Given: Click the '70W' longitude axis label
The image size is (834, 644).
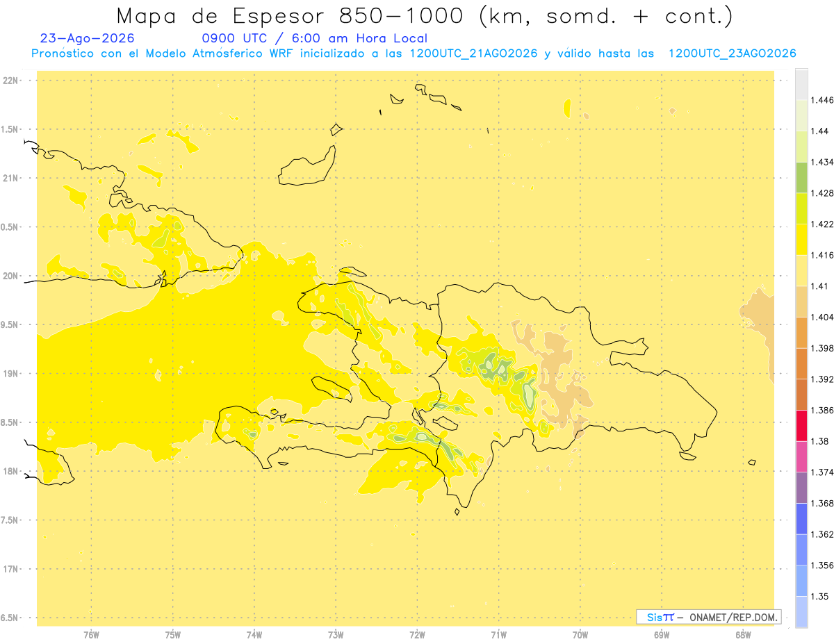Looking at the screenshot, I should (x=580, y=635).
